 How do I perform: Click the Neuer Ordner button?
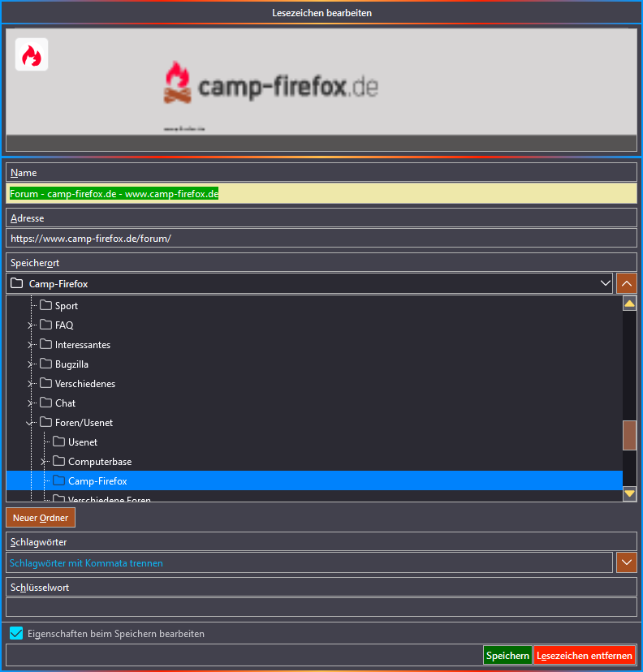pyautogui.click(x=41, y=518)
